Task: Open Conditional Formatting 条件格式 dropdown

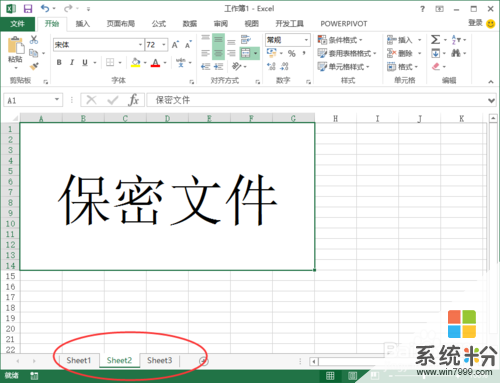Action: [x=340, y=40]
